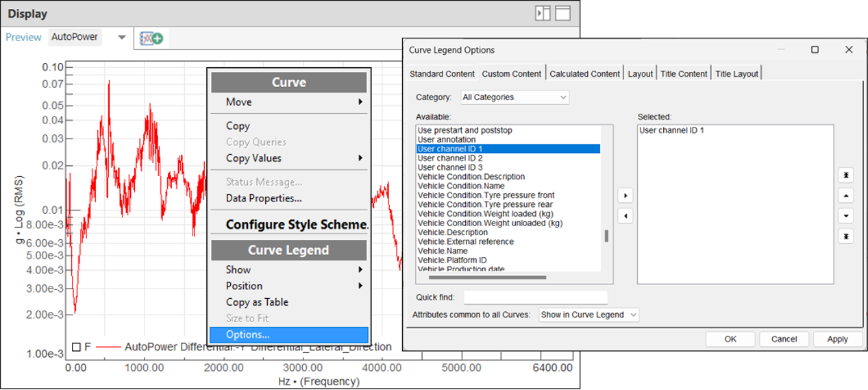Image resolution: width=868 pixels, height=390 pixels.
Task: Move selected item to top of list
Action: (x=846, y=175)
